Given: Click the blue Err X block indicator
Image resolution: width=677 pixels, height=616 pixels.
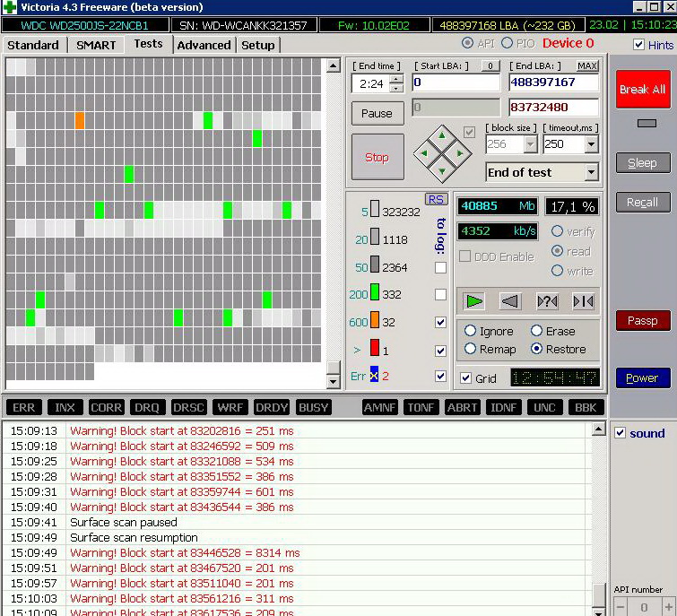Looking at the screenshot, I should 374,375.
